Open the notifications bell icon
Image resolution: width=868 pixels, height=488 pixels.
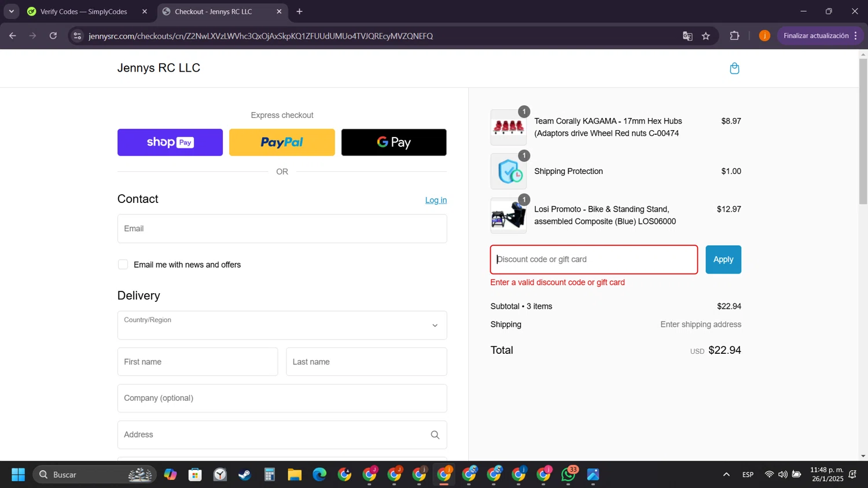[x=852, y=475]
